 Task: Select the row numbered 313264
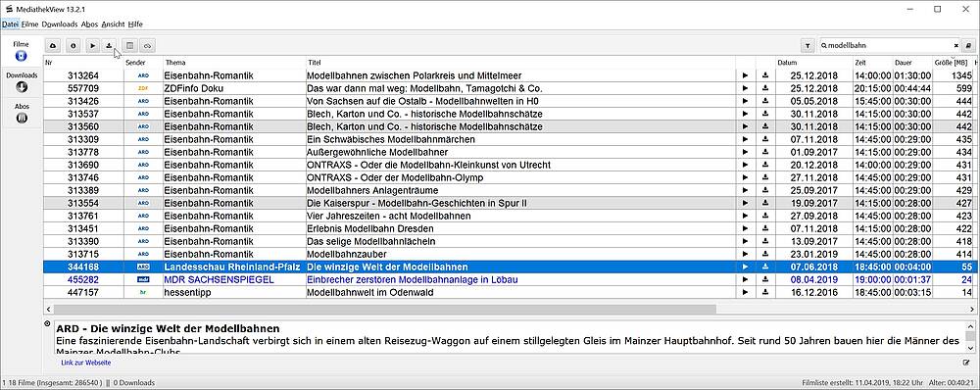click(x=508, y=75)
